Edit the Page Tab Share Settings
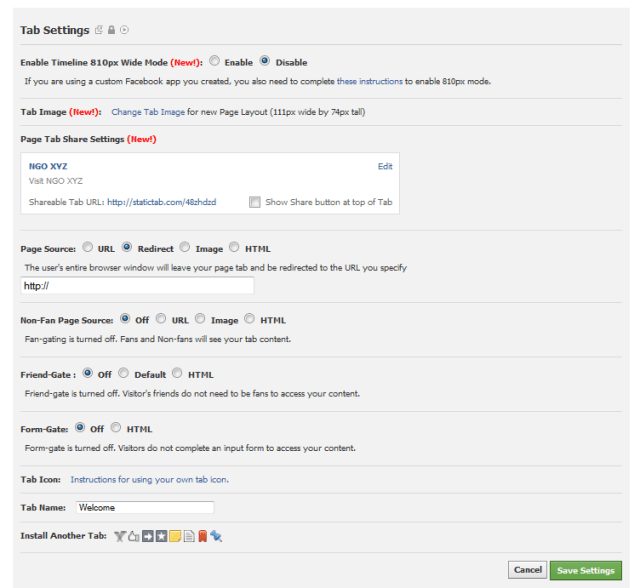 pyautogui.click(x=385, y=166)
